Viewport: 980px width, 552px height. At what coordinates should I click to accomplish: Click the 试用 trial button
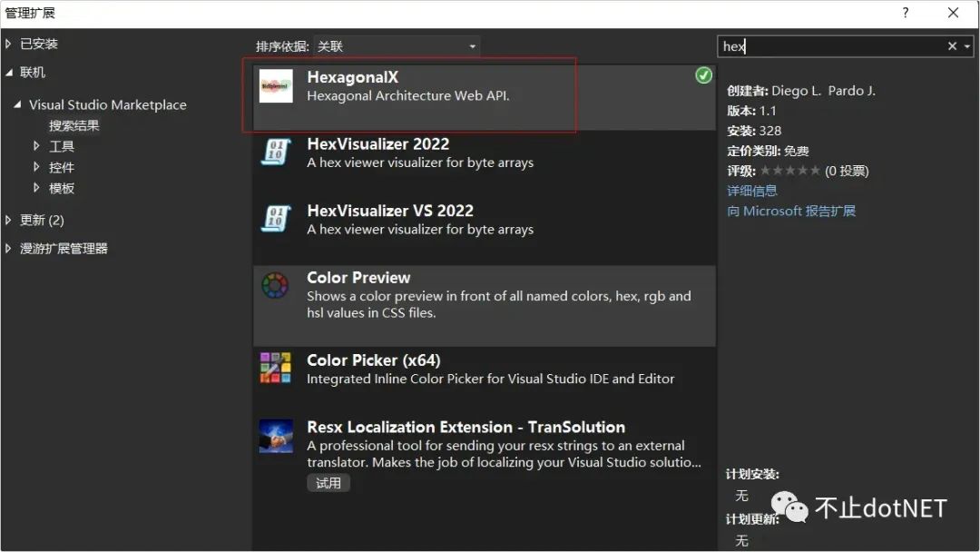tap(328, 483)
